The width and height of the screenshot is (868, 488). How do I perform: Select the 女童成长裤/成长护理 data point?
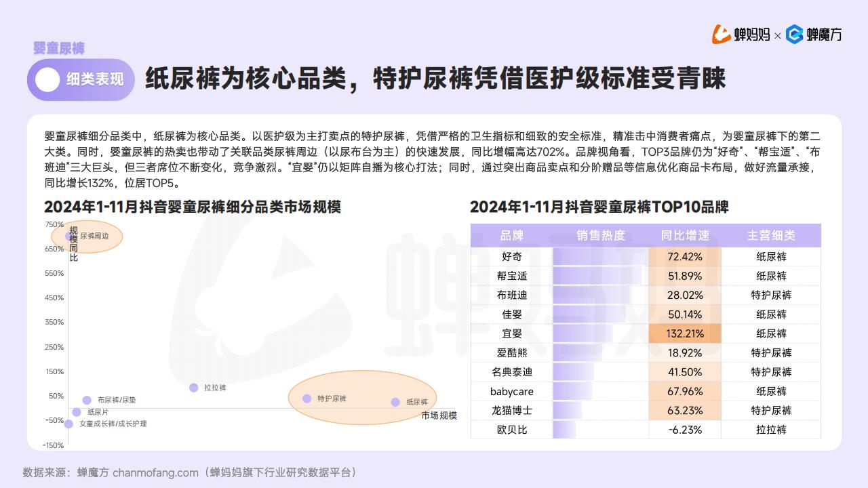68,424
